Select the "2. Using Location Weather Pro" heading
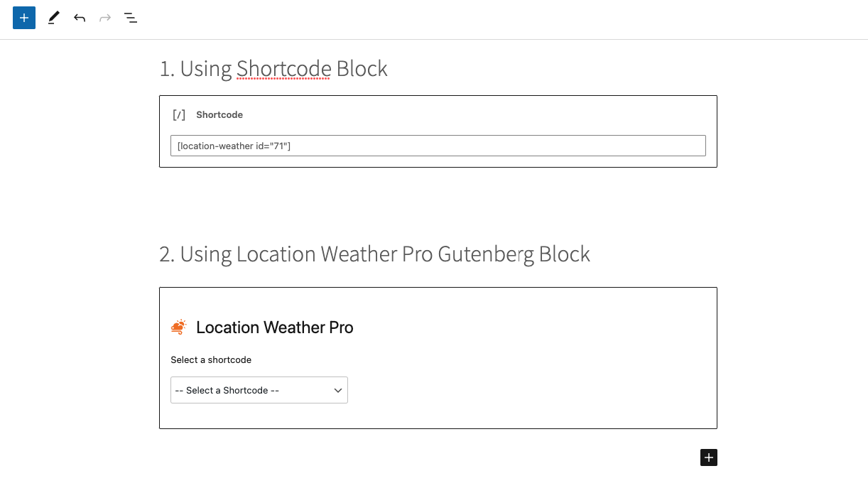The height and width of the screenshot is (493, 868). 374,254
